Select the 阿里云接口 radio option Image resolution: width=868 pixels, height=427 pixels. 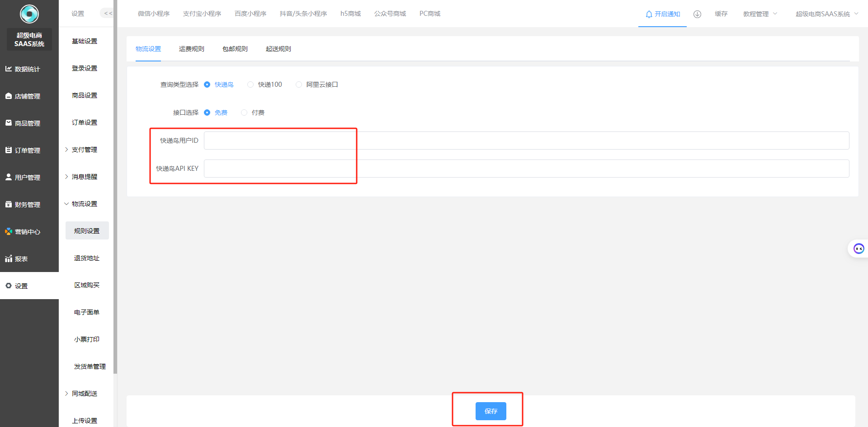coord(299,84)
